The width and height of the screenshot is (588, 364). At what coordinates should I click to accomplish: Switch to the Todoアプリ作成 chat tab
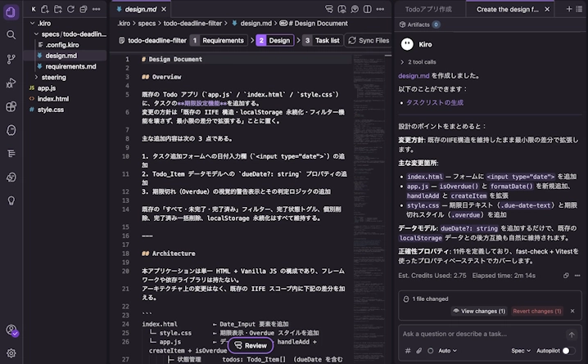tap(428, 9)
